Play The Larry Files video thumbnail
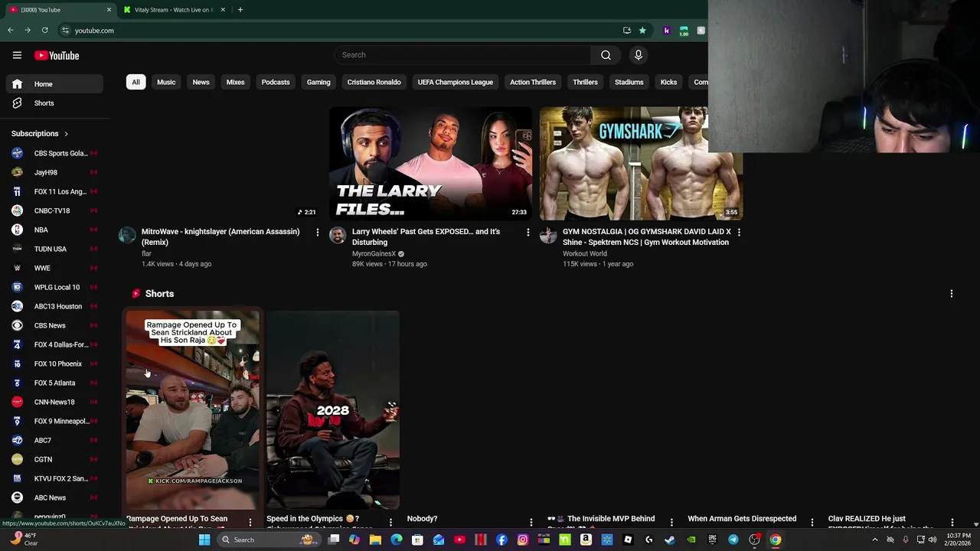The width and height of the screenshot is (980, 551). 430,163
